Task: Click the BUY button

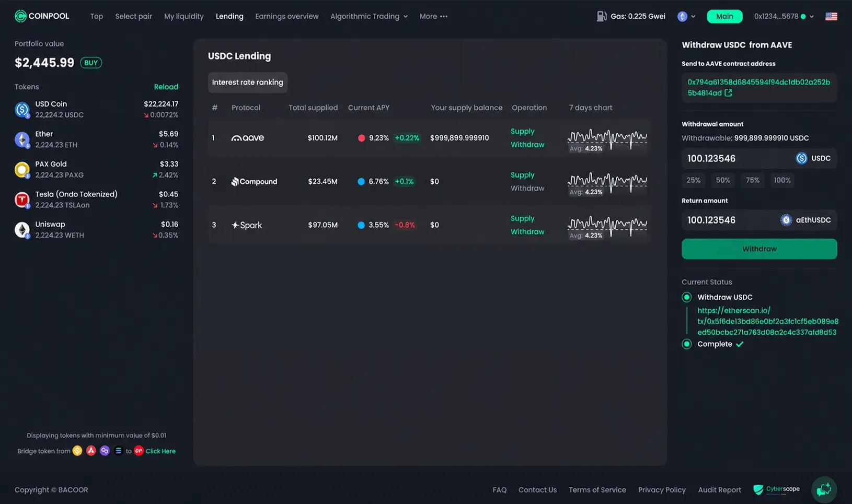Action: (91, 63)
